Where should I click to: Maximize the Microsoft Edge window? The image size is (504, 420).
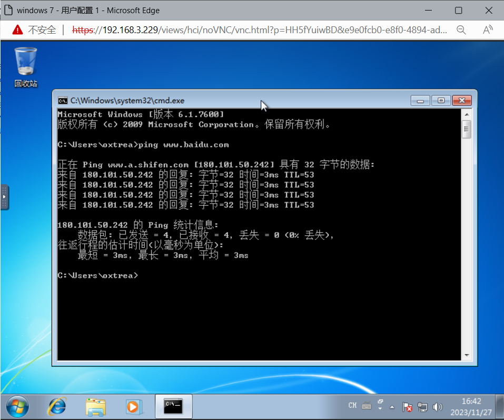[459, 11]
